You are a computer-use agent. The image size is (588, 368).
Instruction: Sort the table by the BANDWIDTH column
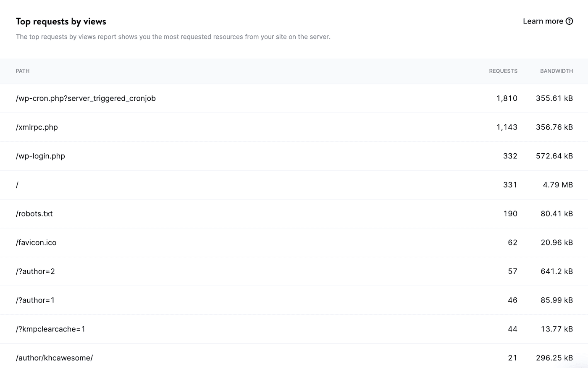tap(556, 71)
